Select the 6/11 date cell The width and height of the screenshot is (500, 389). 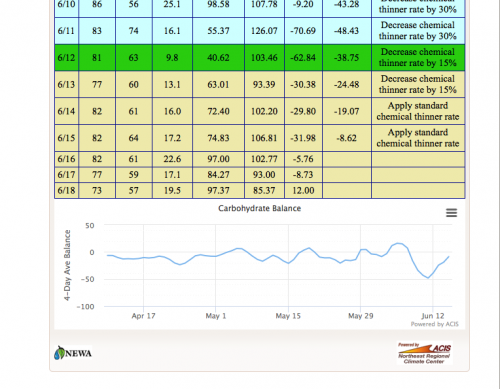pos(66,31)
